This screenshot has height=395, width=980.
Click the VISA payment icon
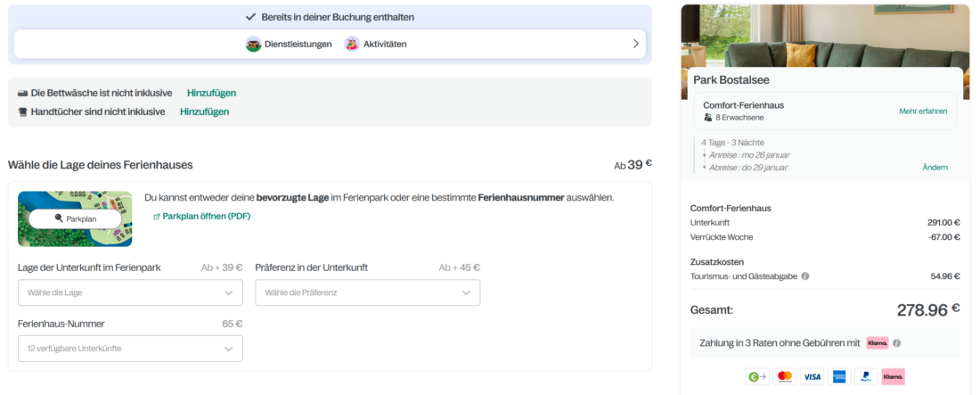click(812, 376)
